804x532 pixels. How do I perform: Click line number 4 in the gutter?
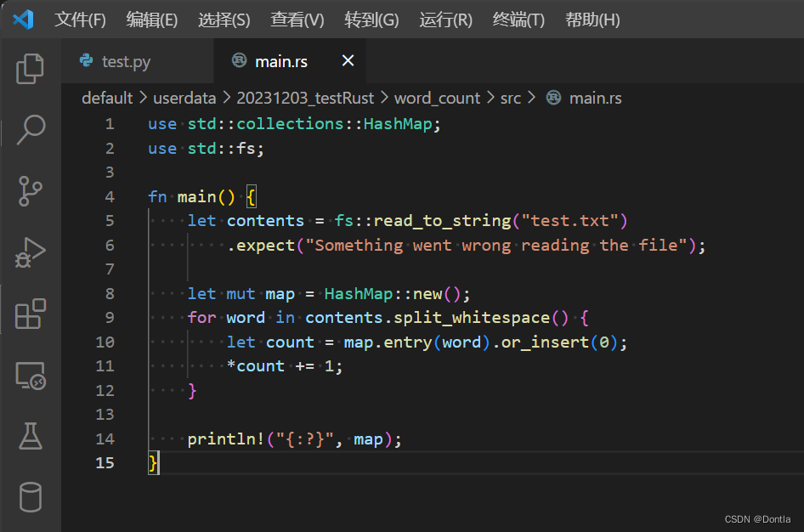110,197
